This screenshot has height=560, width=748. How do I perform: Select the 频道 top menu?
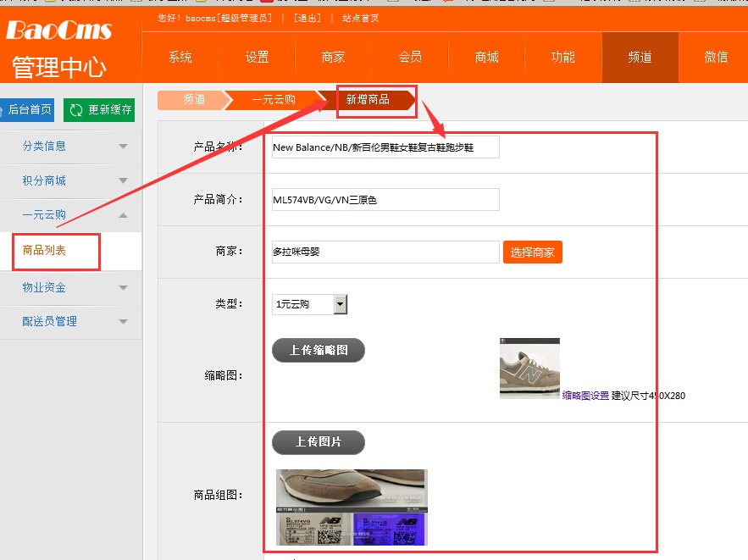(x=640, y=58)
